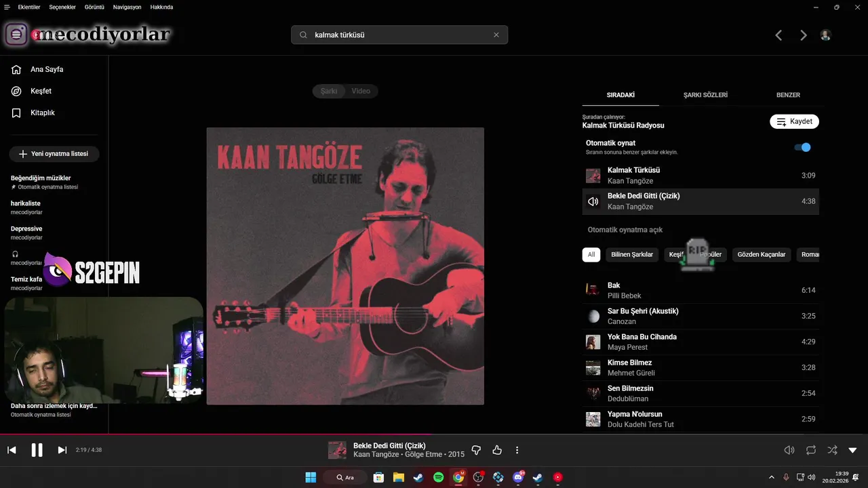Open Microsoft Store from the taskbar
The width and height of the screenshot is (868, 488).
[x=379, y=477]
